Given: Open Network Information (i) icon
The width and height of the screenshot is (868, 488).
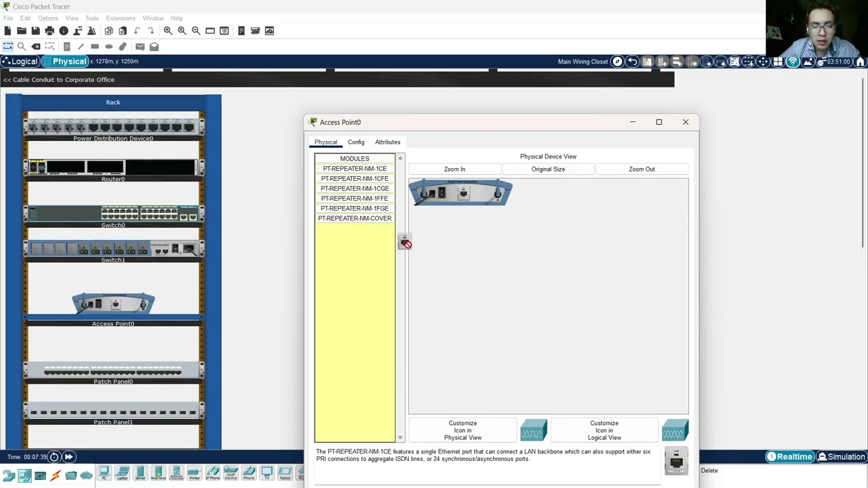Looking at the screenshot, I should pos(64,30).
